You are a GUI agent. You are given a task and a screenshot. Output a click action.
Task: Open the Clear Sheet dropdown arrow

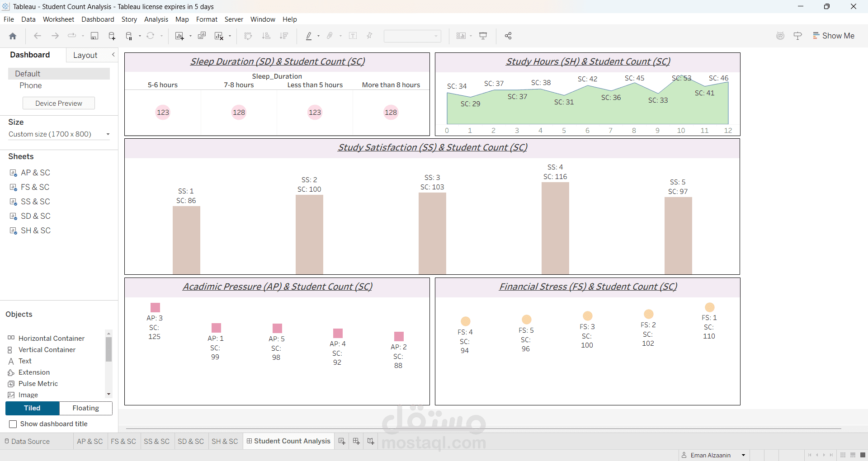(230, 36)
